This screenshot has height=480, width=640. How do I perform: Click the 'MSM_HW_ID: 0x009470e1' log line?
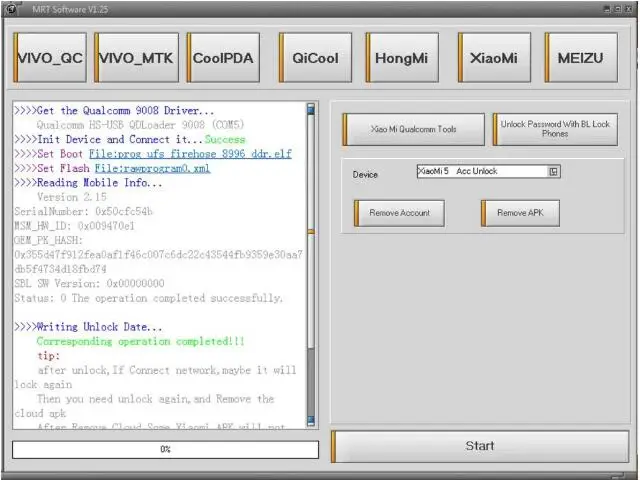click(x=74, y=226)
